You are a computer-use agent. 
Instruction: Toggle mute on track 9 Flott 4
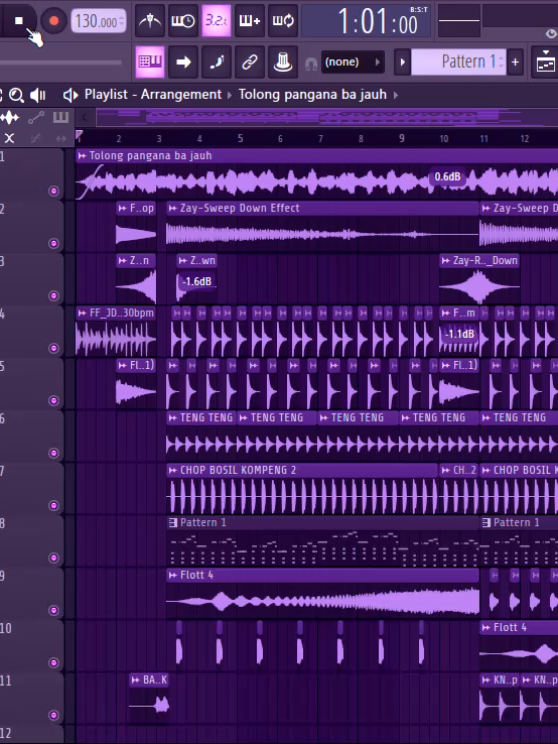[x=54, y=610]
